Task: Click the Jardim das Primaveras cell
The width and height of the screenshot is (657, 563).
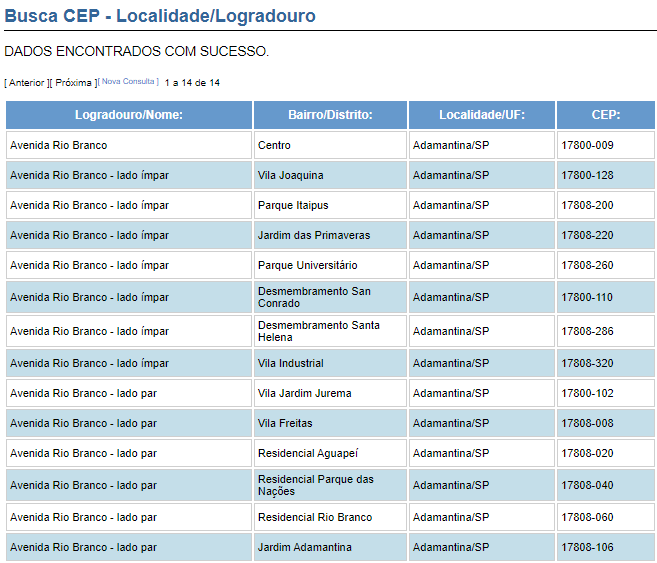Action: click(x=330, y=235)
